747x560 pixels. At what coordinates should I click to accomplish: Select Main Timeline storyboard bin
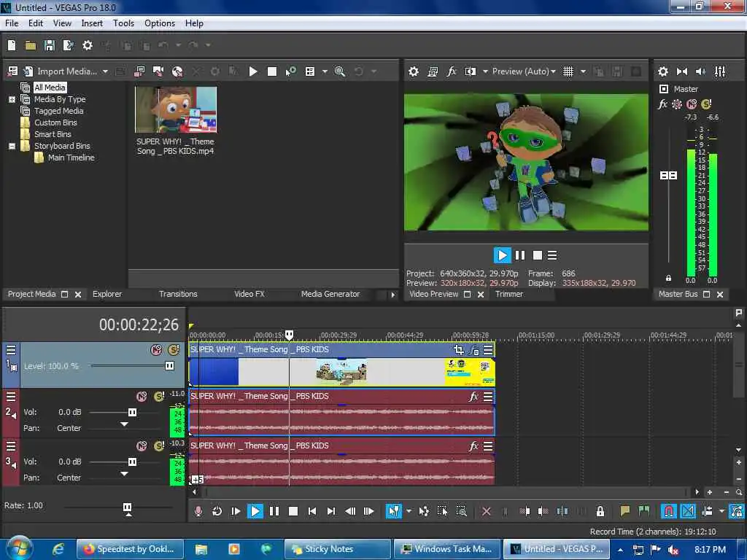71,157
